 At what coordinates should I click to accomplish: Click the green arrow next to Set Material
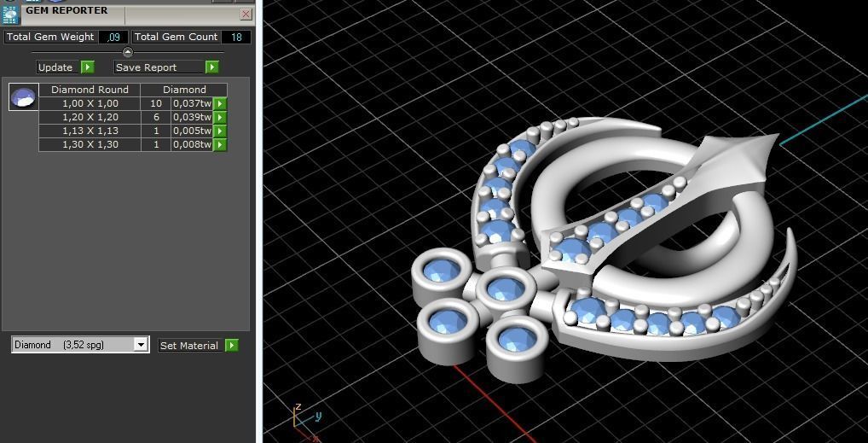(x=232, y=346)
